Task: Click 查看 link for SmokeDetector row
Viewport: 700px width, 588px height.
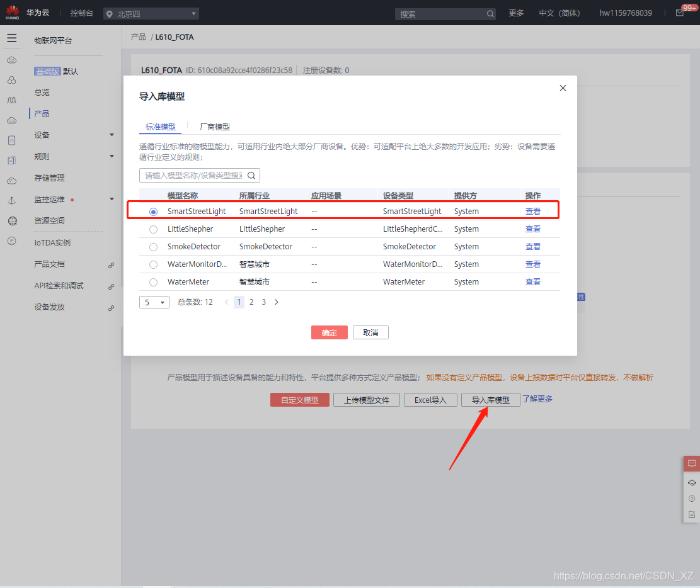Action: click(x=532, y=247)
